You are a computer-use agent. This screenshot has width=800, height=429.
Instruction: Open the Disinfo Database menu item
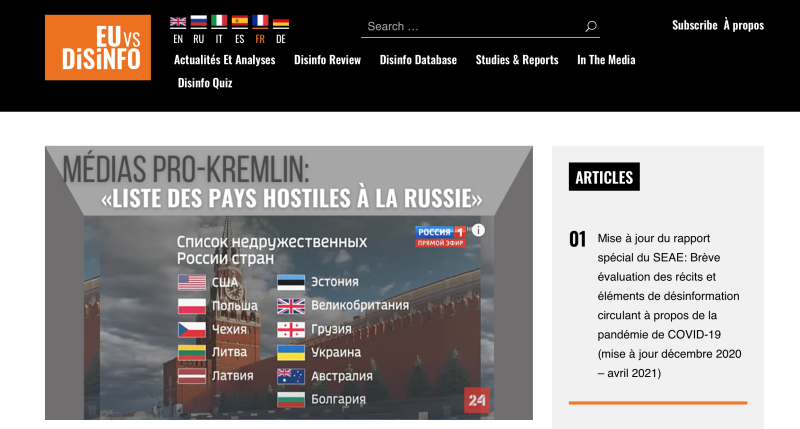pos(418,60)
